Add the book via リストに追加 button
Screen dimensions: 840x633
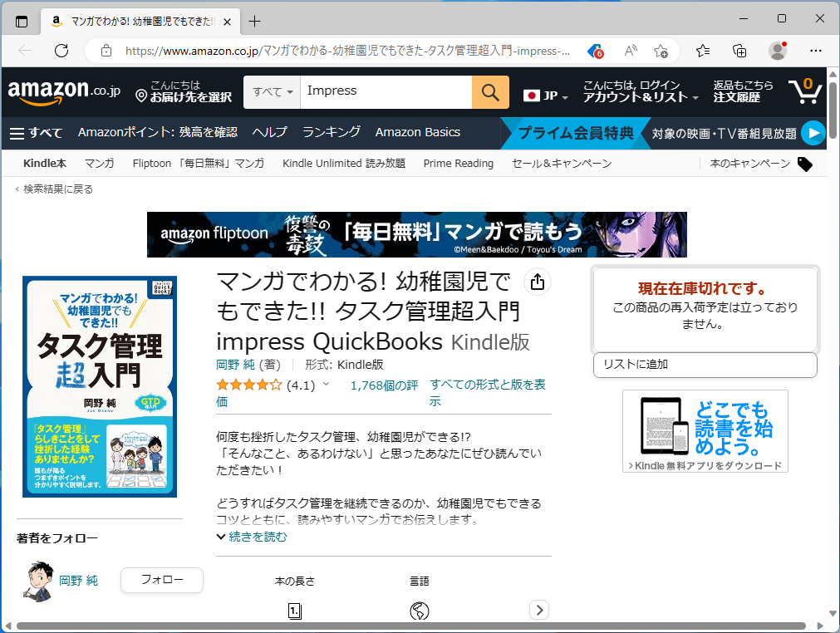point(705,365)
